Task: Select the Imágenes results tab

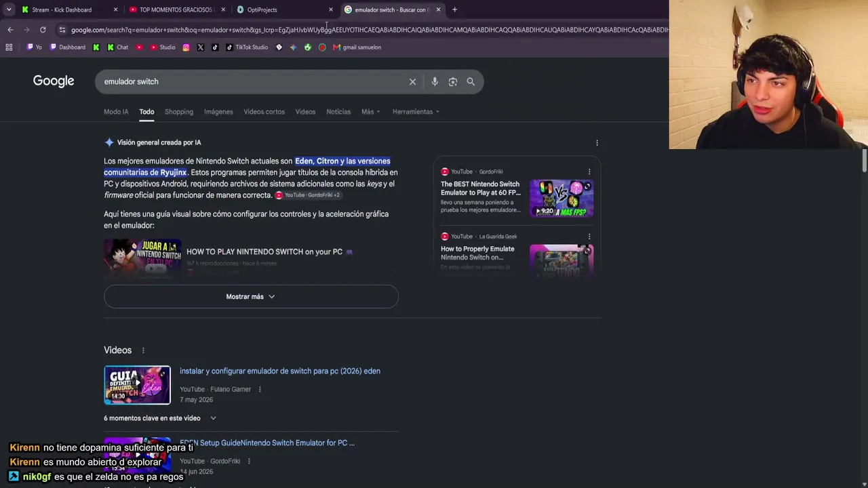Action: [218, 112]
